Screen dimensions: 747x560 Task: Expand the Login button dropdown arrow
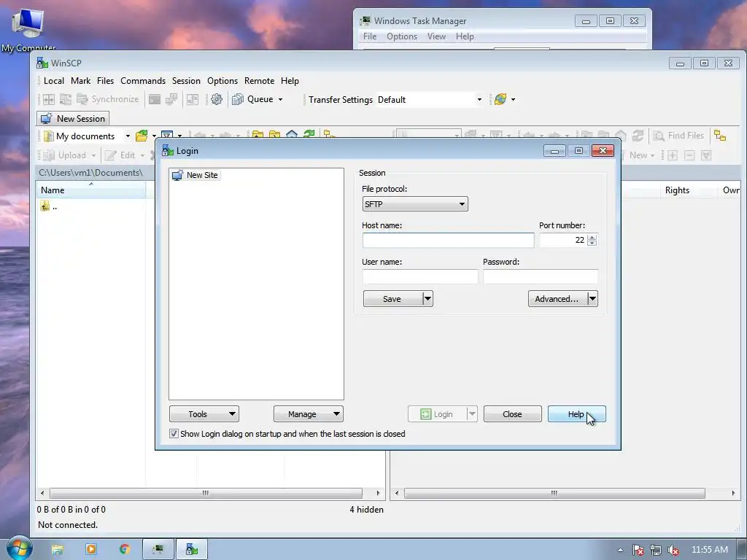tap(472, 414)
